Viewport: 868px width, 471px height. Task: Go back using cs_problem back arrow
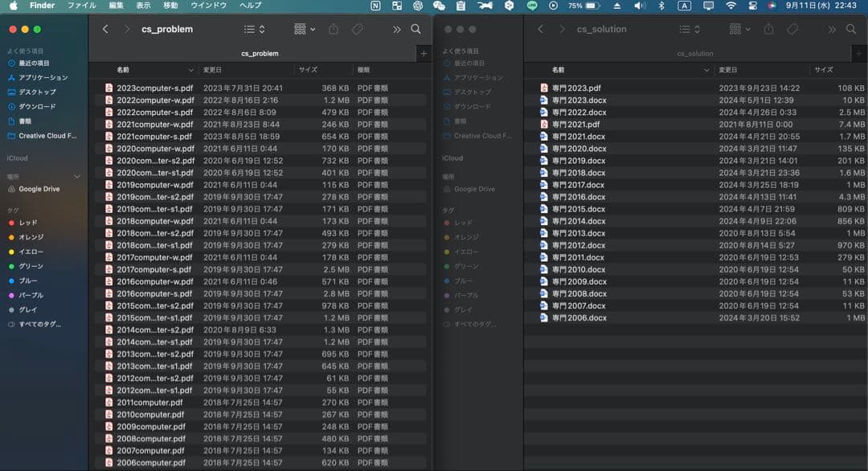pyautogui.click(x=105, y=29)
